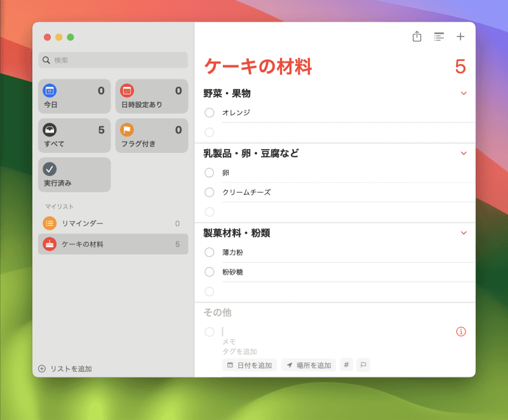Open the Share menu for this list
Screen dimensions: 508x420
click(x=417, y=37)
